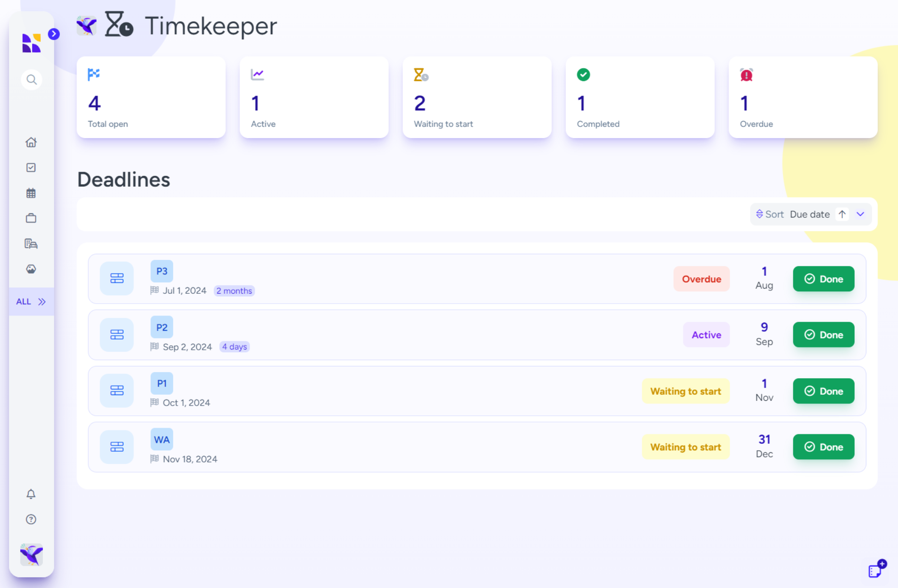Expand the sidebar with the arrow button

[54, 34]
